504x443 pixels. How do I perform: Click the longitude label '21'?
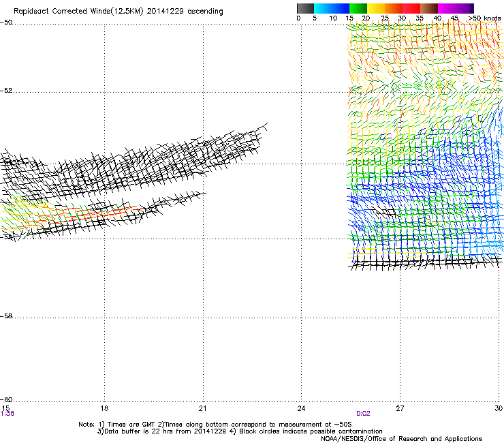point(202,408)
